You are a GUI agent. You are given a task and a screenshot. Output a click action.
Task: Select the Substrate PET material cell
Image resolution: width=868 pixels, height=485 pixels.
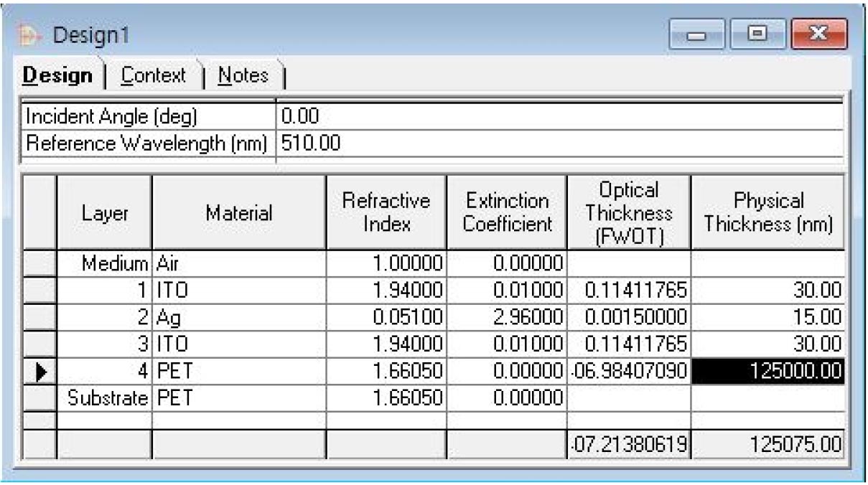(x=238, y=399)
